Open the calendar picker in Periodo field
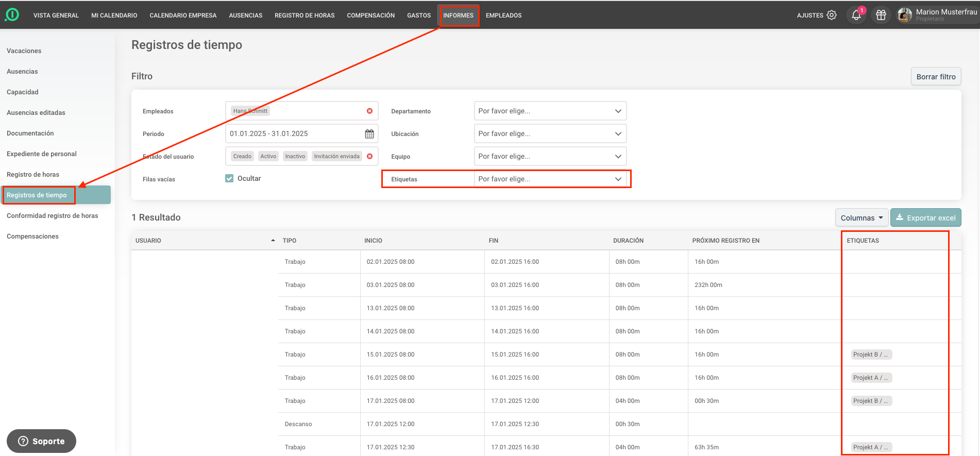Screen dimensions: 980x456 pos(369,134)
